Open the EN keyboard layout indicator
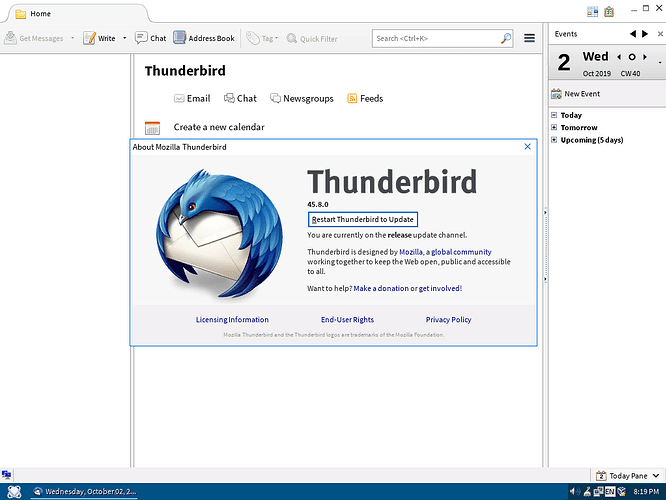This screenshot has width=666, height=500. [610, 492]
